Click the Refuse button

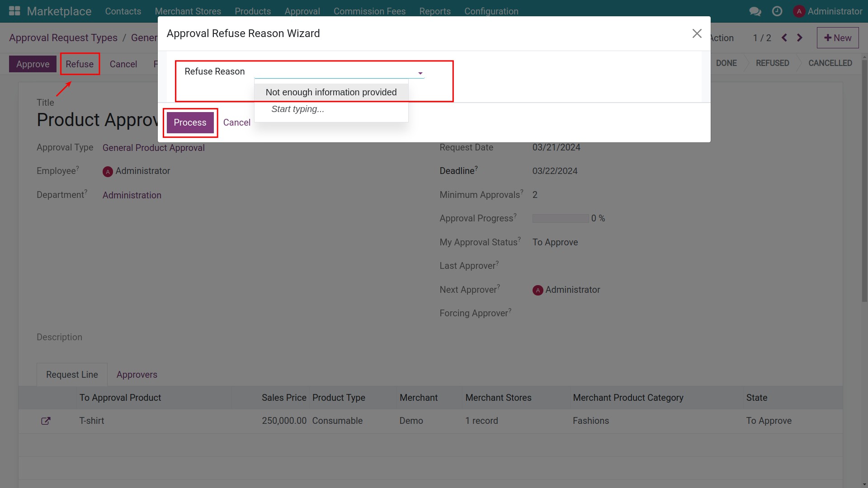(x=80, y=64)
